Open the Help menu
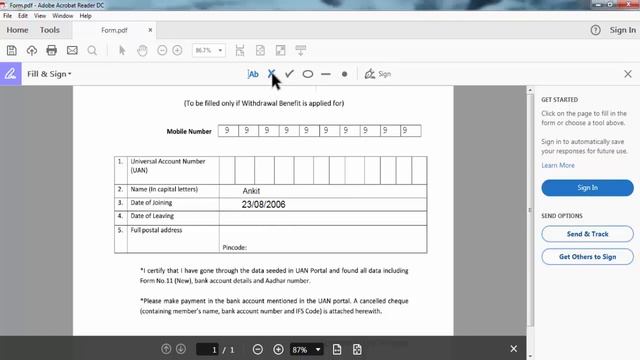 click(85, 16)
